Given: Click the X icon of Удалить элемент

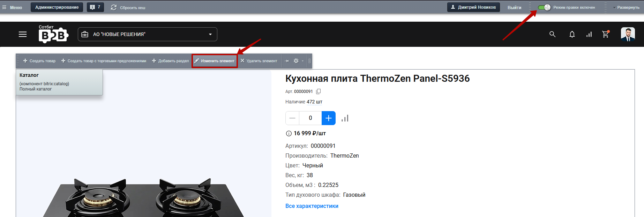Looking at the screenshot, I should (x=242, y=60).
